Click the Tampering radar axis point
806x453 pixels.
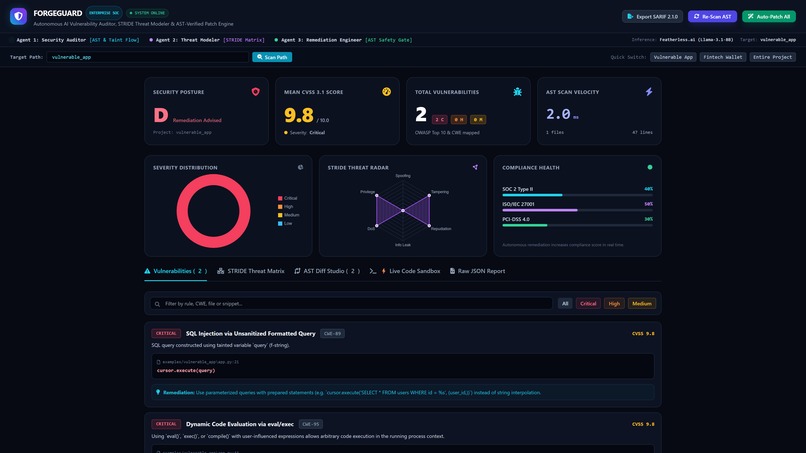point(429,195)
